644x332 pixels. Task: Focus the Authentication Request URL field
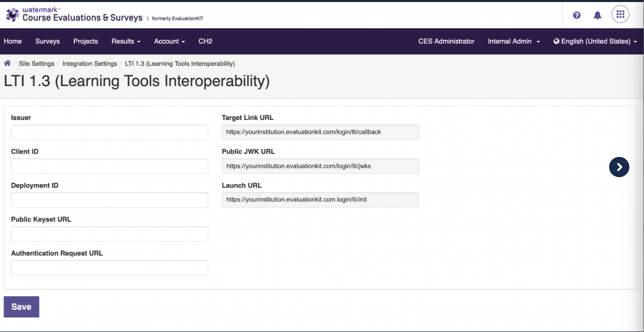coord(109,268)
